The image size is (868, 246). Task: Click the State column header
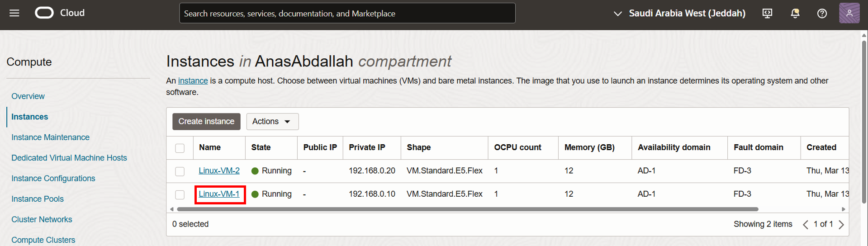tap(261, 147)
